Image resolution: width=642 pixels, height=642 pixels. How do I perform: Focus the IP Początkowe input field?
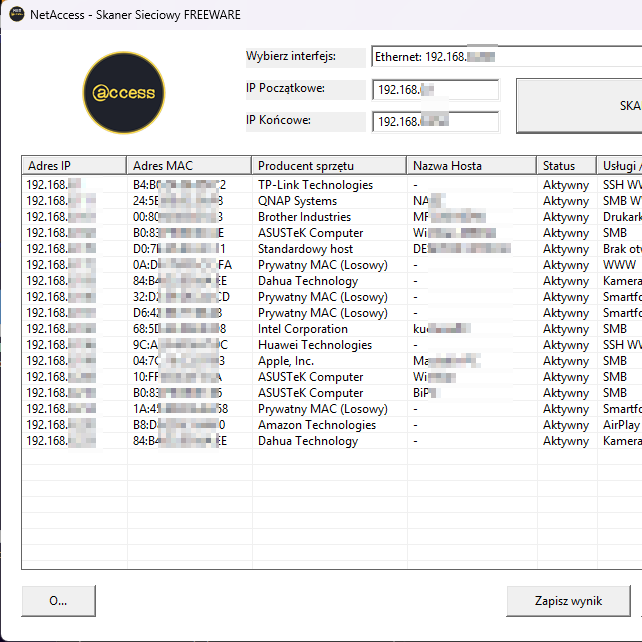[x=436, y=90]
